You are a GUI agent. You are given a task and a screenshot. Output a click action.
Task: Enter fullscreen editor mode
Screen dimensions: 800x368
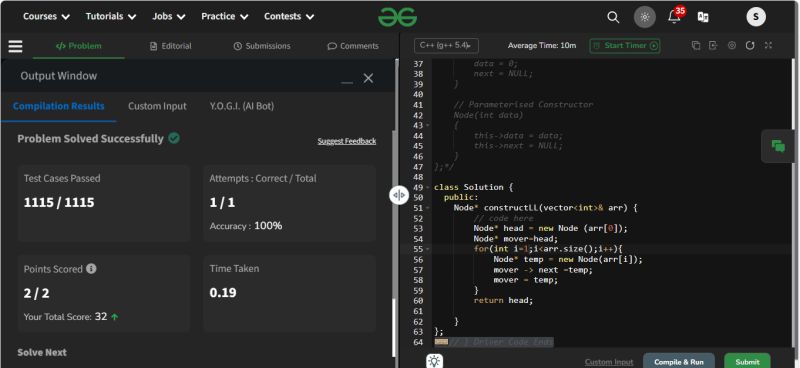point(768,45)
